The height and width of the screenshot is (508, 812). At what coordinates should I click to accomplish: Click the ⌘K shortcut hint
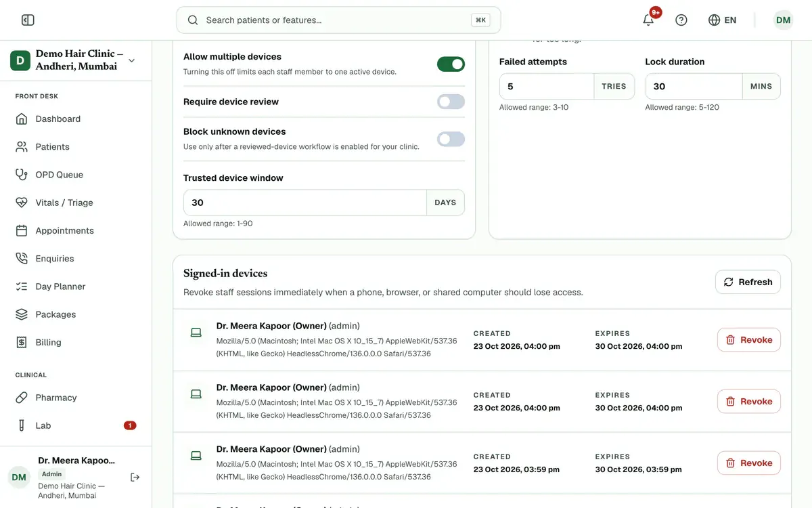[x=480, y=20]
